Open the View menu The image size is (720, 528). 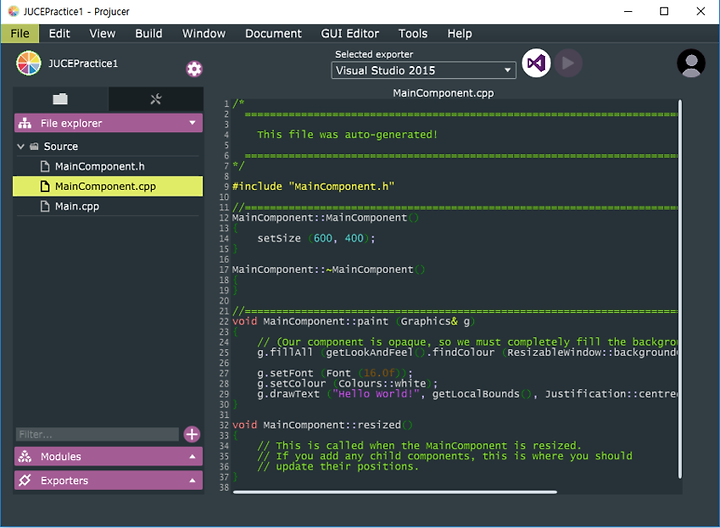pos(102,34)
